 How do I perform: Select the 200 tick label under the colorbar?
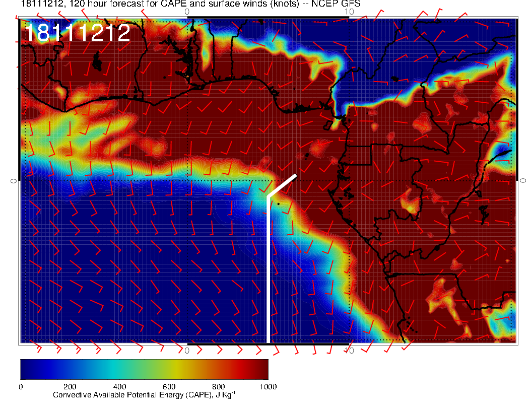click(x=70, y=387)
